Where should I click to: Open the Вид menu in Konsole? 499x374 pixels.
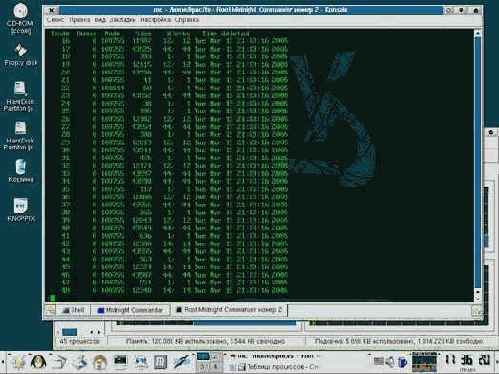click(100, 20)
